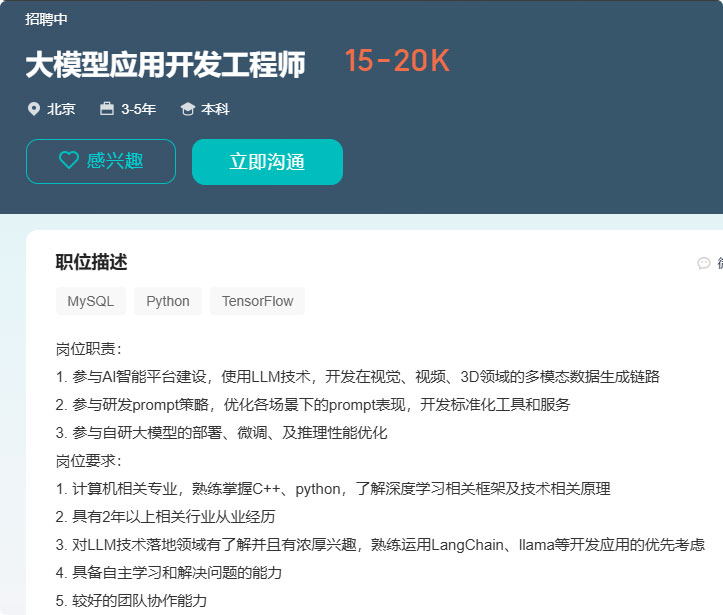Click the line 计算机相关专业 熟练掌握C++
This screenshot has width=723, height=615.
pyautogui.click(x=333, y=489)
